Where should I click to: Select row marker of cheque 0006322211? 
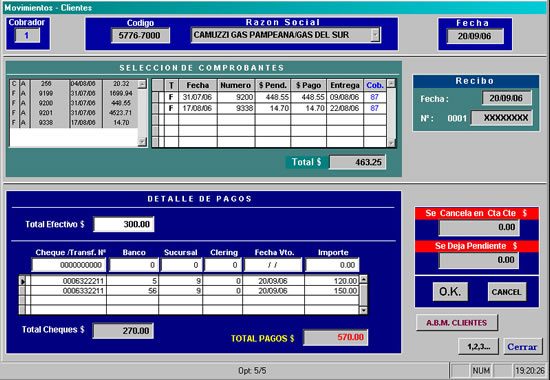click(x=22, y=281)
